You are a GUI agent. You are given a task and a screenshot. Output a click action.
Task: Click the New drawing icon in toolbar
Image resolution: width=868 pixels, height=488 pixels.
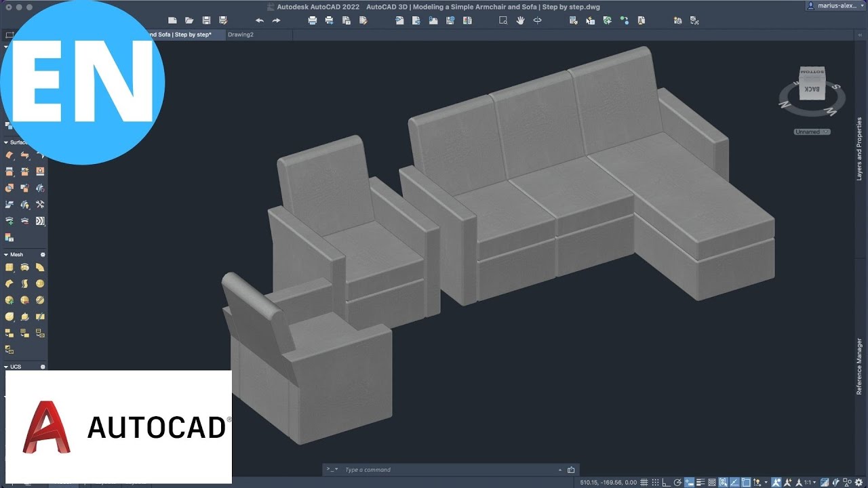coord(172,20)
